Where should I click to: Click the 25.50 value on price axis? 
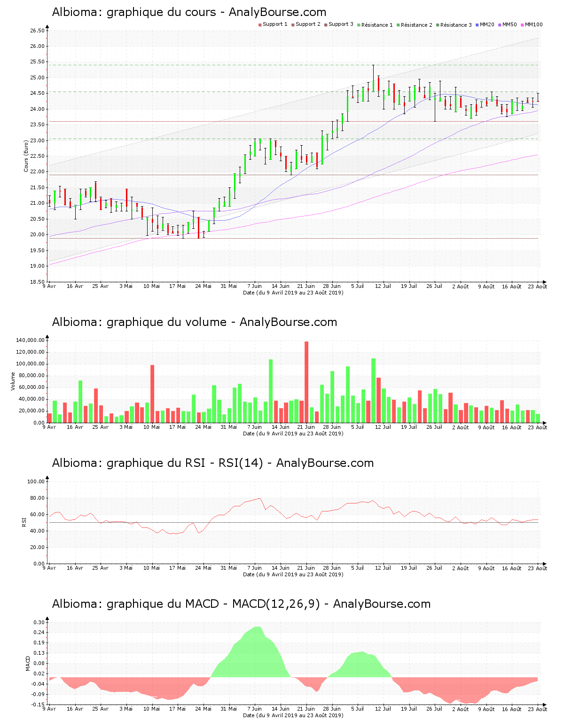pos(37,62)
